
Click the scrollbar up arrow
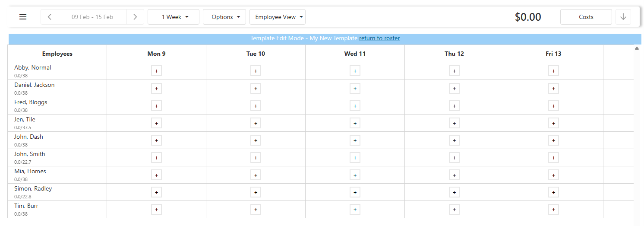pos(637,48)
